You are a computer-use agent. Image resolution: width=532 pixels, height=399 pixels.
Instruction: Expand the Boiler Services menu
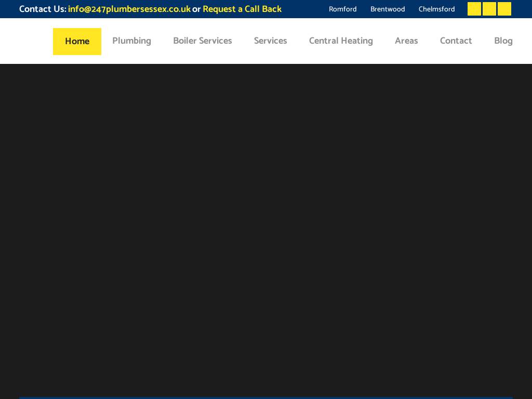[202, 41]
